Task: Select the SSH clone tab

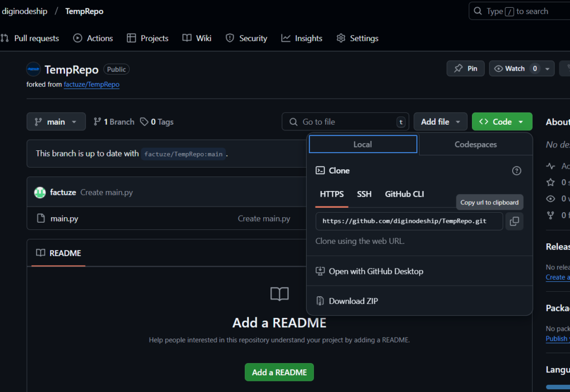Action: pyautogui.click(x=364, y=194)
